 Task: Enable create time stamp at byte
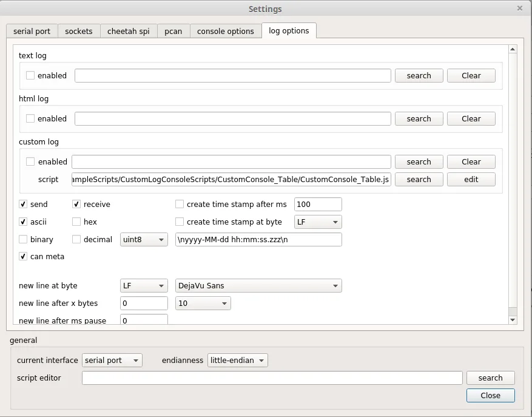tap(180, 222)
